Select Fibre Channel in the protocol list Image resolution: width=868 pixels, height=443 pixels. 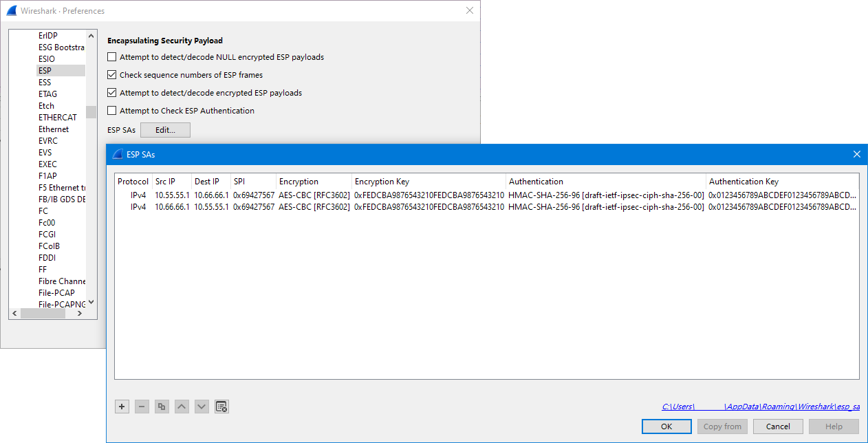61,281
